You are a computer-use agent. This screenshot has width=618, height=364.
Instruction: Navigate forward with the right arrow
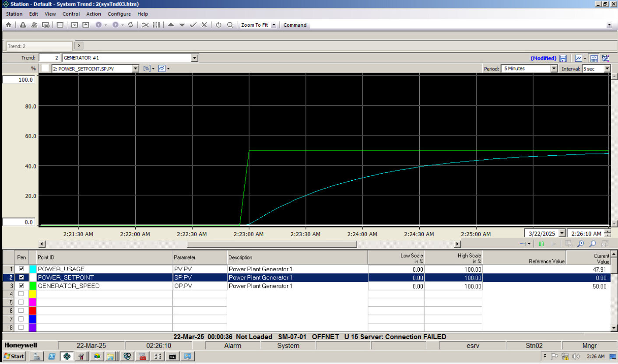click(116, 25)
